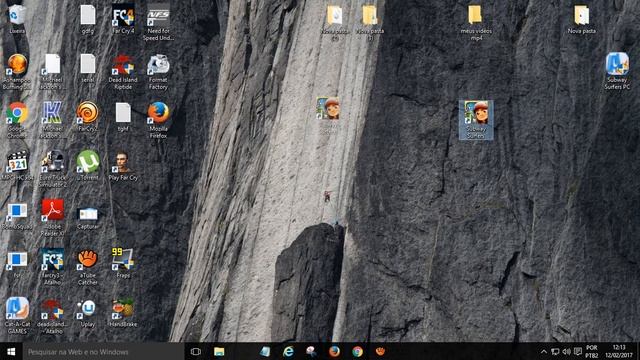Viewport: 640px width, 360px height.
Task: Open the Windows Start menu
Action: 11,351
